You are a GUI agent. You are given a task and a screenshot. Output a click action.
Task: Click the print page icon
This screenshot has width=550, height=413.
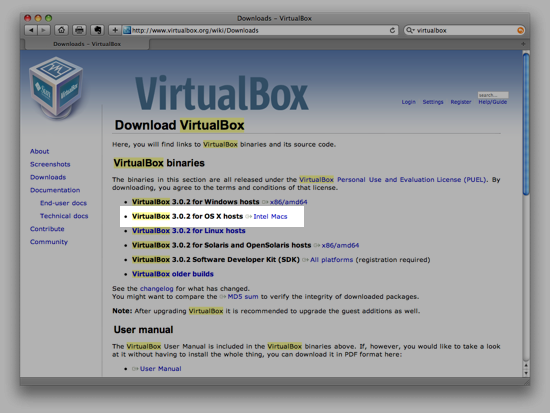[80, 30]
